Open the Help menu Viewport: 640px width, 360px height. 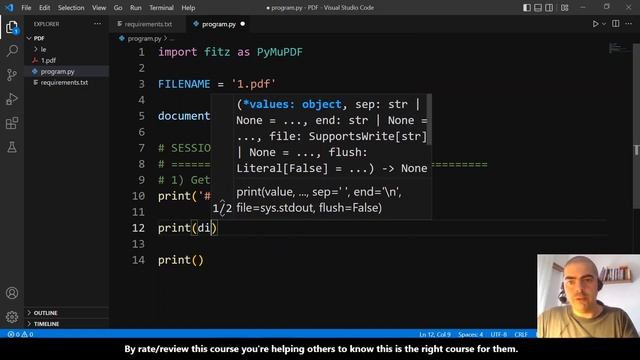click(188, 8)
